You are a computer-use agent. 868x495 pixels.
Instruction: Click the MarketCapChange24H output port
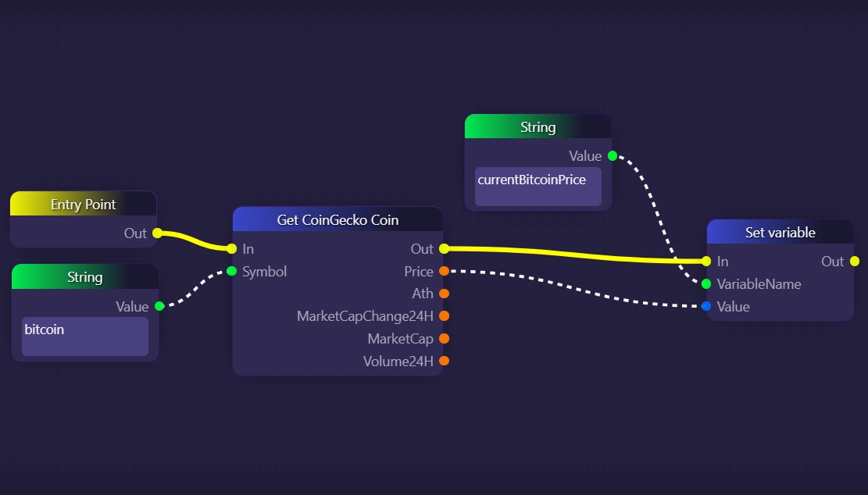click(x=444, y=316)
